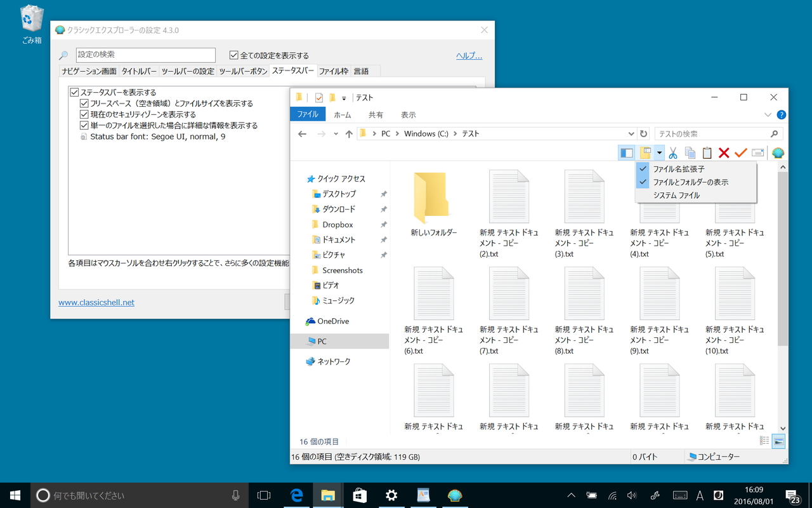Switch to the タイトルバー tab

141,70
